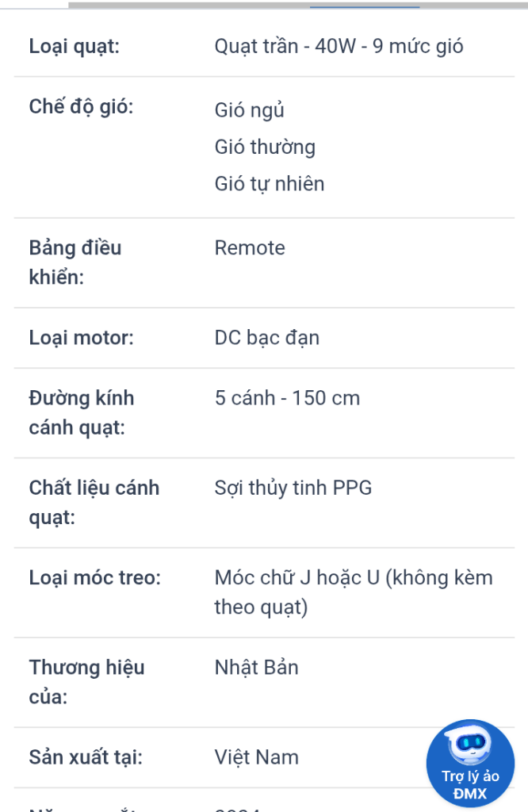
Task: Click the 'Gió thường' wind mode text
Action: (x=265, y=147)
